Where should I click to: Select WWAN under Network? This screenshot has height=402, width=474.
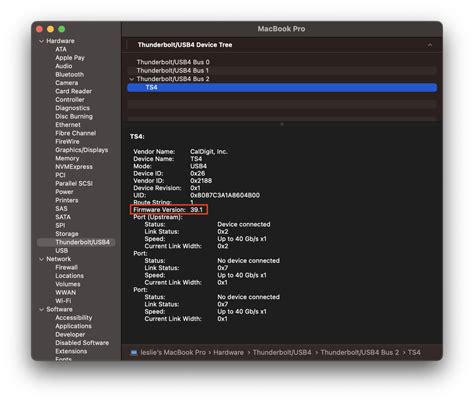coord(65,293)
